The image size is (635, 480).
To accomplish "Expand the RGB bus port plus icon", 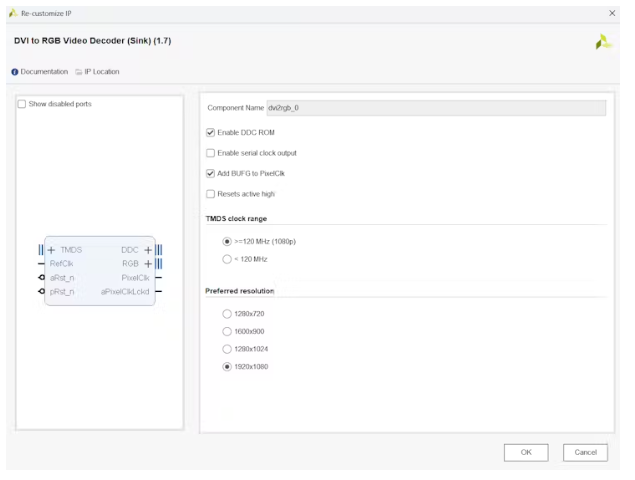I will pos(147,264).
